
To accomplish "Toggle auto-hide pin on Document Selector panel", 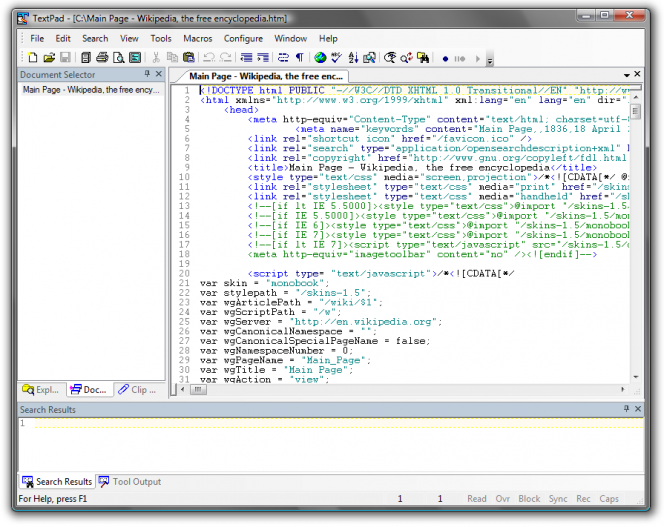I will [146, 75].
